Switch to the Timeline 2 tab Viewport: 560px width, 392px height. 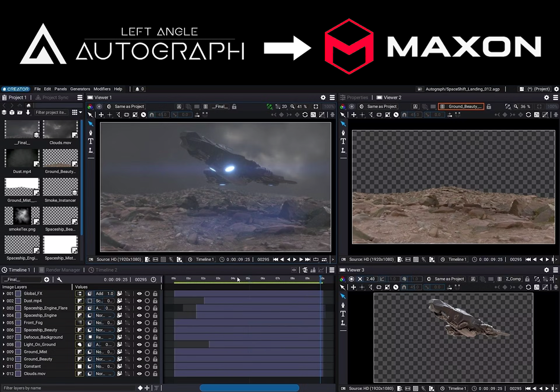(103, 270)
